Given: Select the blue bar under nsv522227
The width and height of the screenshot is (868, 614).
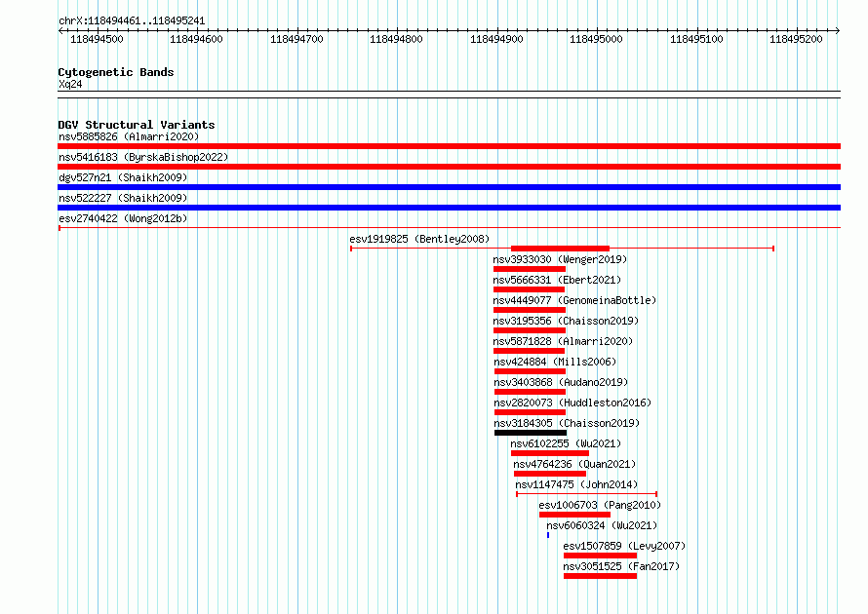Looking at the screenshot, I should [x=449, y=208].
